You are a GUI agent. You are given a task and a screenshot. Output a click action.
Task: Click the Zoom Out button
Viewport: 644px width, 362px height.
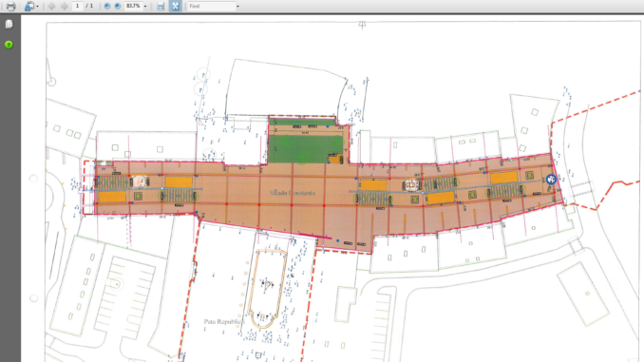pyautogui.click(x=107, y=6)
